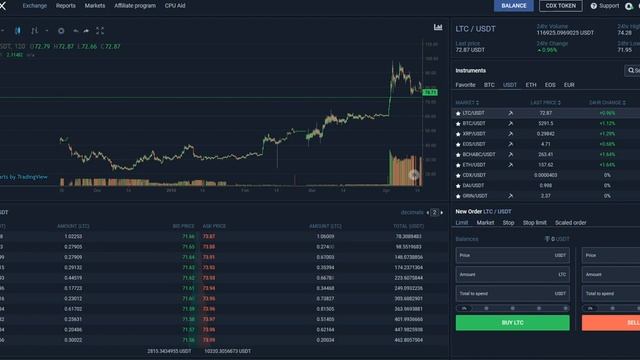The height and width of the screenshot is (360, 640).
Task: Click the search magnifier in Instruments
Action: pos(631,71)
